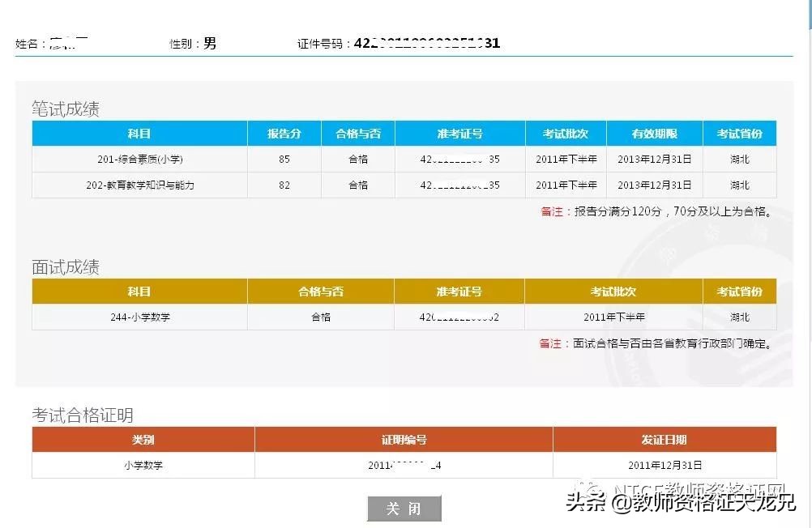Click the 关闭 (Close) button
The height and width of the screenshot is (528, 812).
[405, 509]
